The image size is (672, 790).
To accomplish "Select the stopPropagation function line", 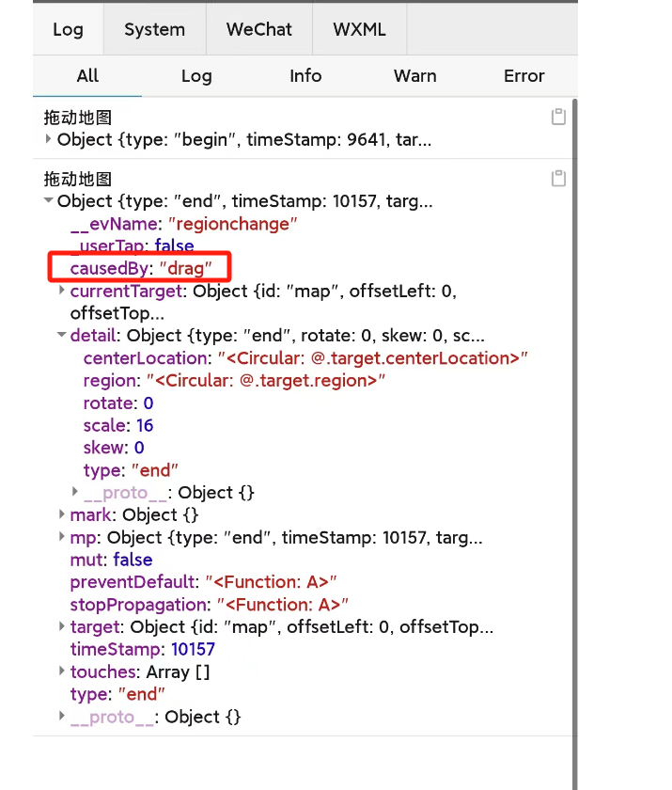I will coord(209,605).
